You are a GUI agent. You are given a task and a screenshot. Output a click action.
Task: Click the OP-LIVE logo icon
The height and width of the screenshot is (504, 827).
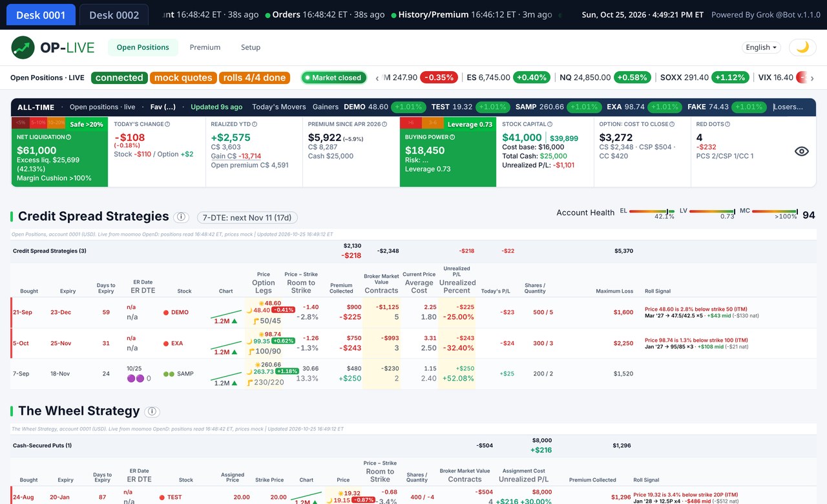[x=23, y=47]
